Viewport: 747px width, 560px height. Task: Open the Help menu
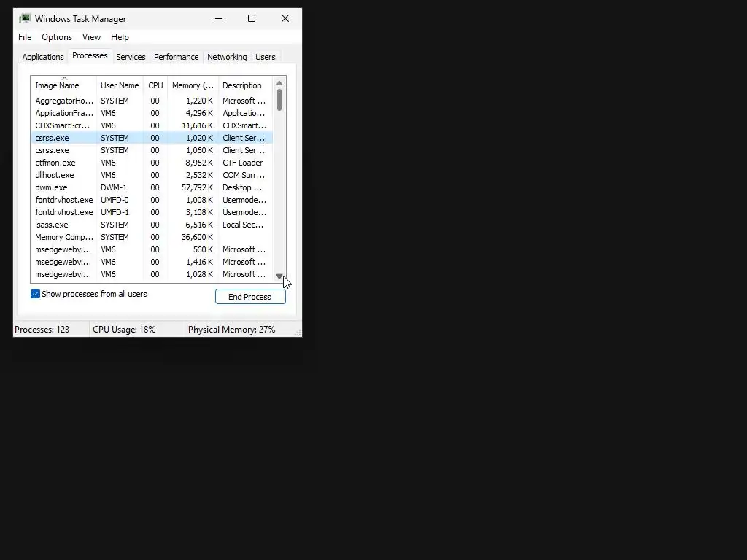coord(120,37)
